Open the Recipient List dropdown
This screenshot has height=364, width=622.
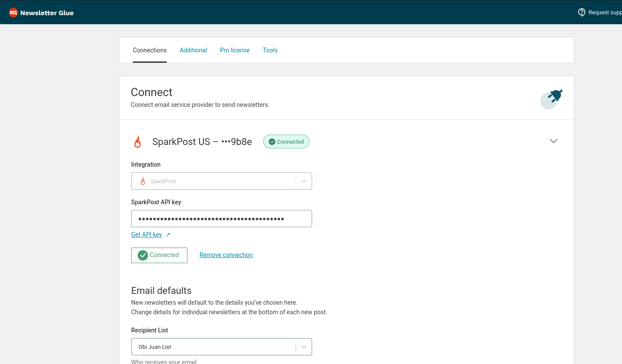tap(221, 347)
